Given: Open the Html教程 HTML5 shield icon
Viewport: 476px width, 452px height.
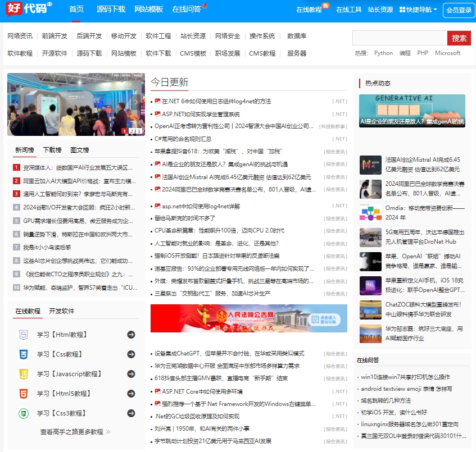Looking at the screenshot, I should click(x=24, y=335).
